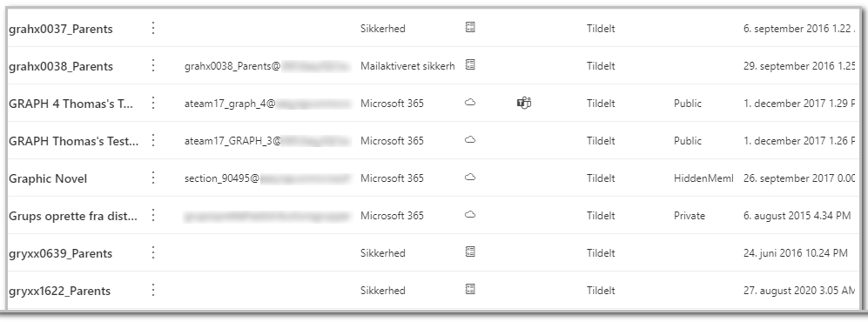This screenshot has width=868, height=322.
Task: Click the cloud icon in Graphic Novel row
Action: click(470, 178)
